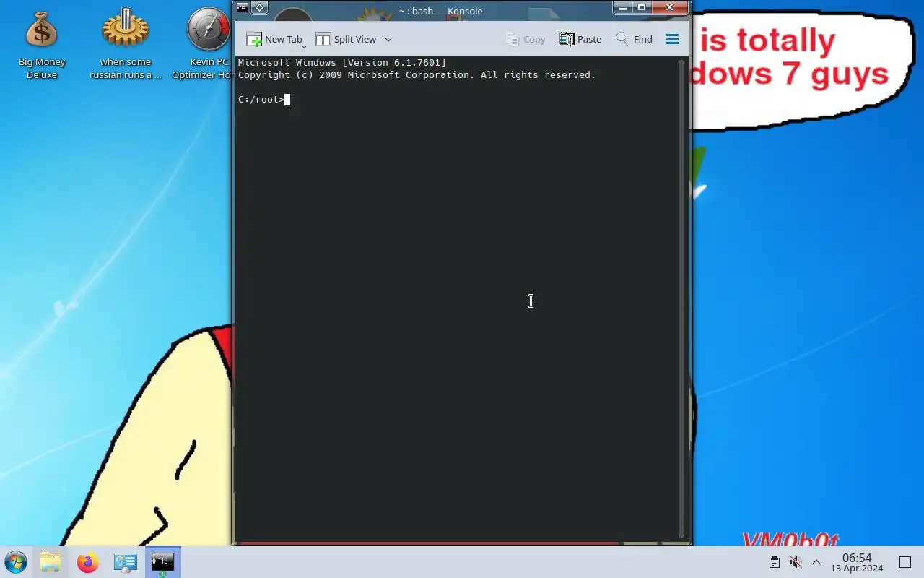Expand the hidden system tray icons arrow
The width and height of the screenshot is (924, 578).
point(816,562)
